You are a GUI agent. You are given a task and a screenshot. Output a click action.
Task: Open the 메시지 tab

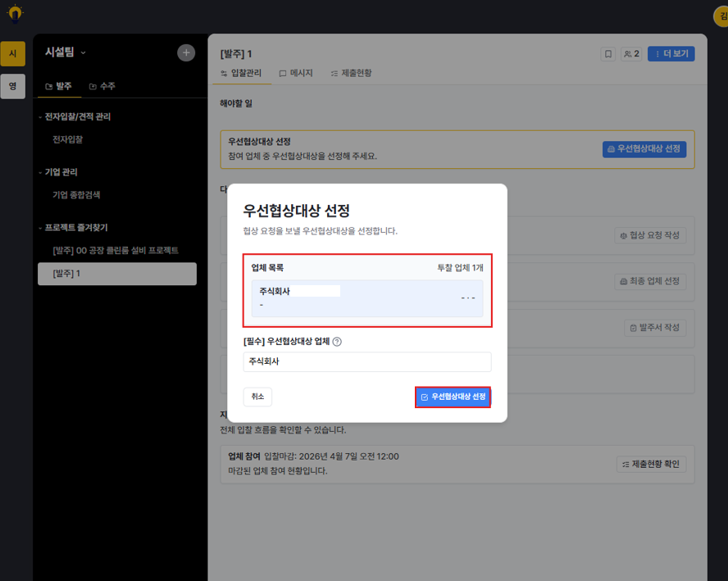point(296,73)
